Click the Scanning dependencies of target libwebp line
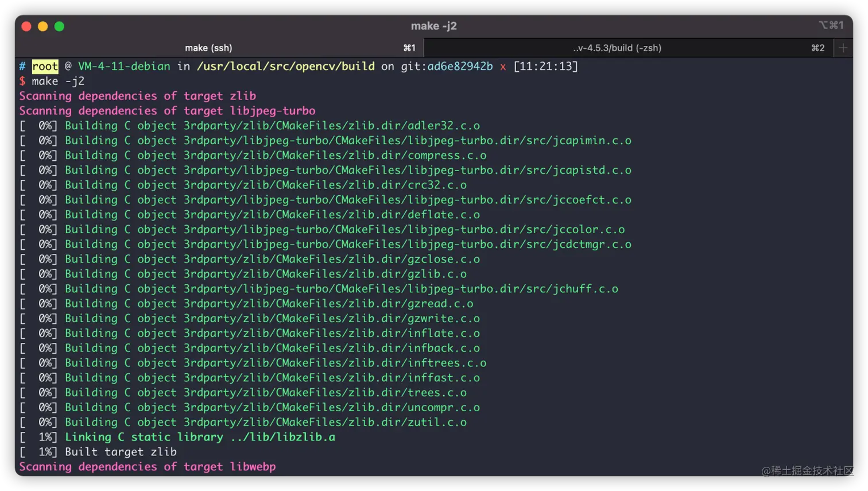Screen dimensions: 868x491 tap(148, 467)
